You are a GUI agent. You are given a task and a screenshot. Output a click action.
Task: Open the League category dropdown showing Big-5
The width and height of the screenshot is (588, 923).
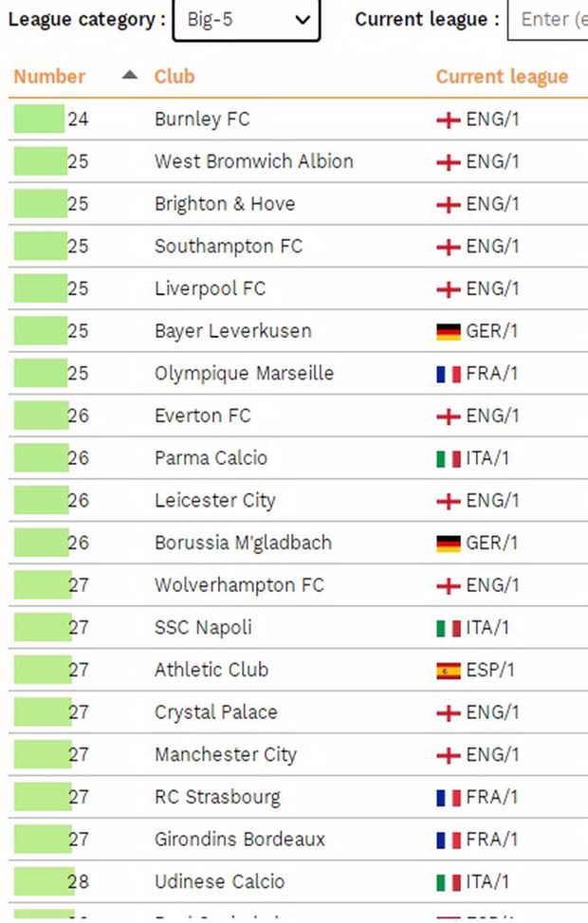coord(245,19)
